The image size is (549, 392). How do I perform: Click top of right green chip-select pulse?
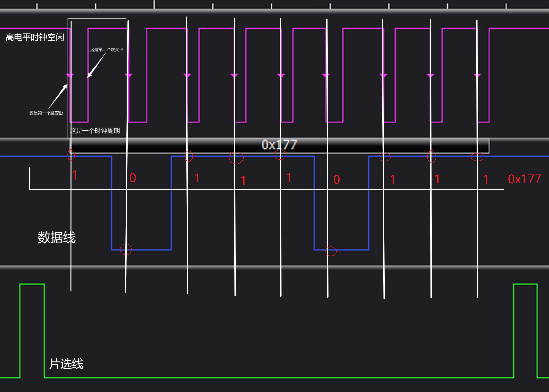tap(525, 284)
